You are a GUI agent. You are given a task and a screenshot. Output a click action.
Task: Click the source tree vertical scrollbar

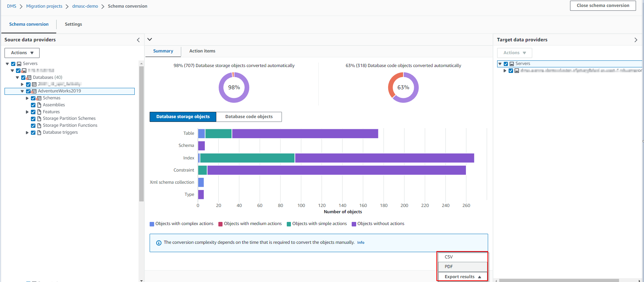[x=141, y=134]
